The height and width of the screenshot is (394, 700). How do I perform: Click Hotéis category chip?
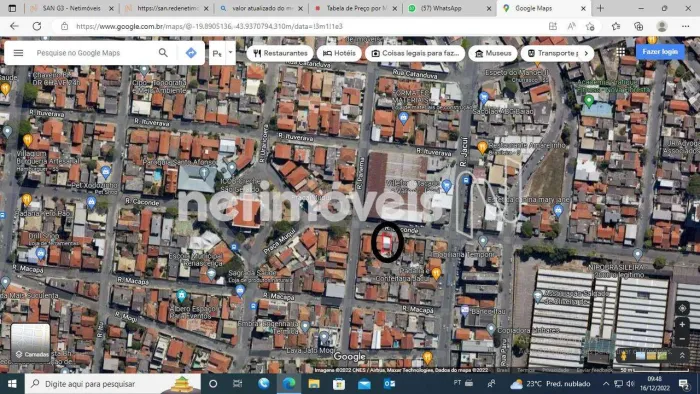coord(339,53)
